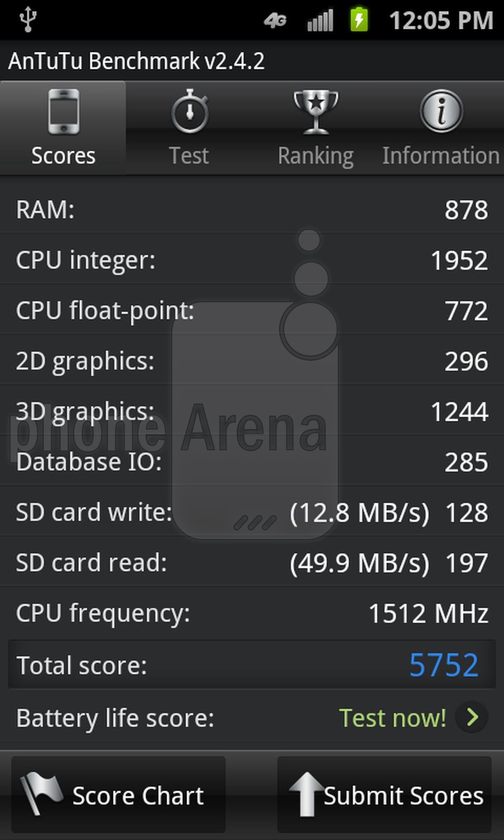The image size is (504, 840).
Task: Tap the Ranking trophy icon
Action: coord(316,111)
